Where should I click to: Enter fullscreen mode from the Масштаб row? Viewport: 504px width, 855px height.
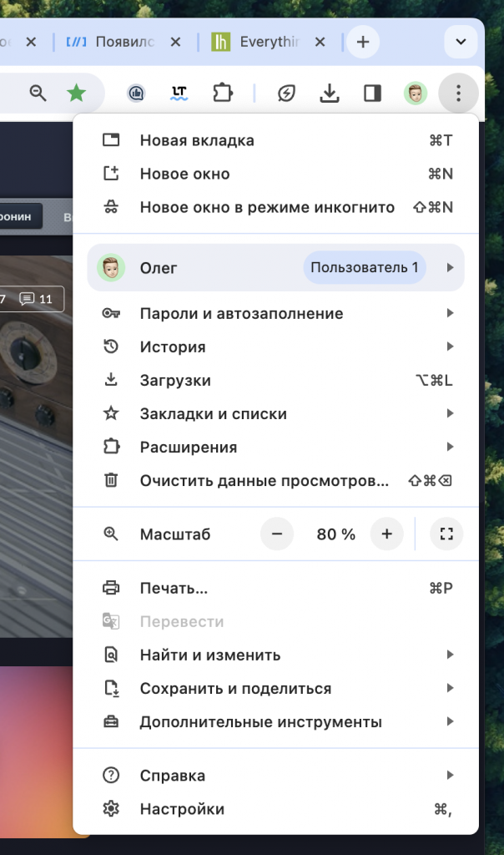pyautogui.click(x=446, y=534)
